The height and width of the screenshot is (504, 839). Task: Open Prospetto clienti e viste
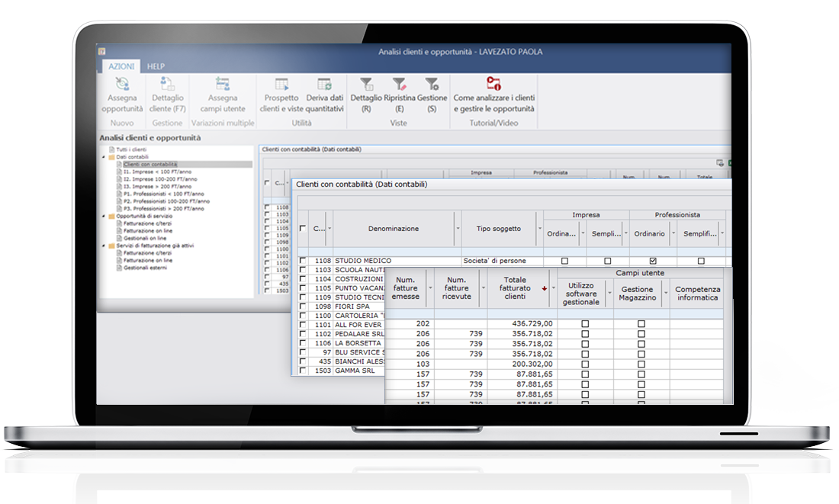(281, 85)
